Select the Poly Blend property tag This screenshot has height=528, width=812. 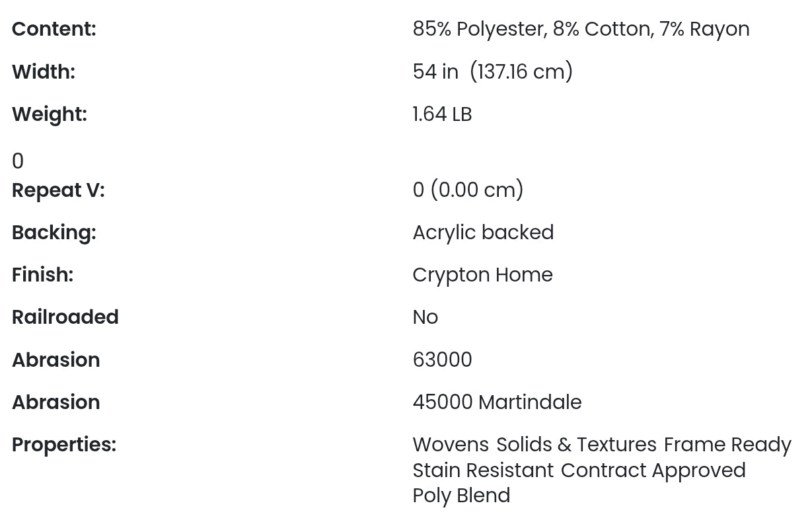[461, 496]
